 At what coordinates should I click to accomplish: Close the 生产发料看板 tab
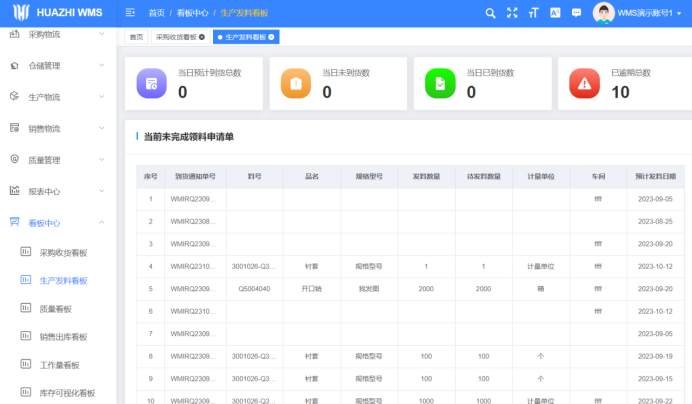coord(271,37)
